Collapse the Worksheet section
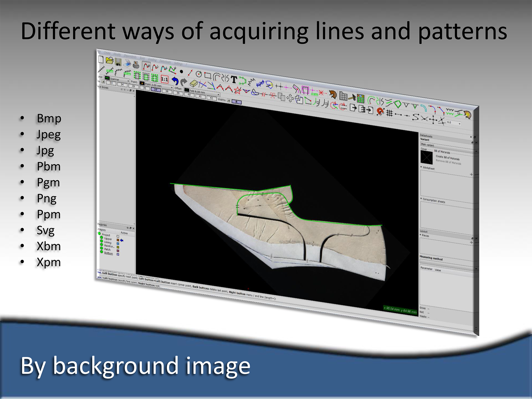This screenshot has width=532, height=399. point(421,167)
